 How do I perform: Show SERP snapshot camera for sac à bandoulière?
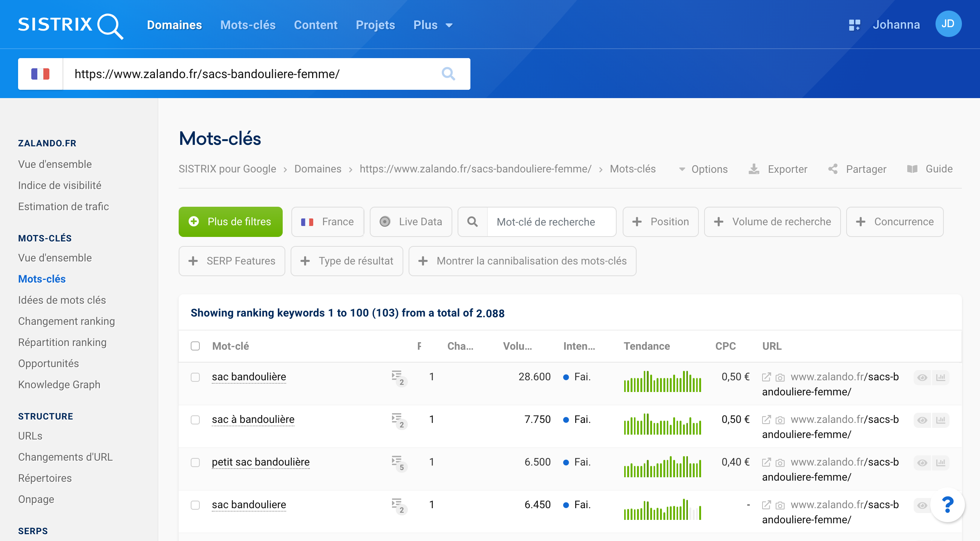pos(780,420)
